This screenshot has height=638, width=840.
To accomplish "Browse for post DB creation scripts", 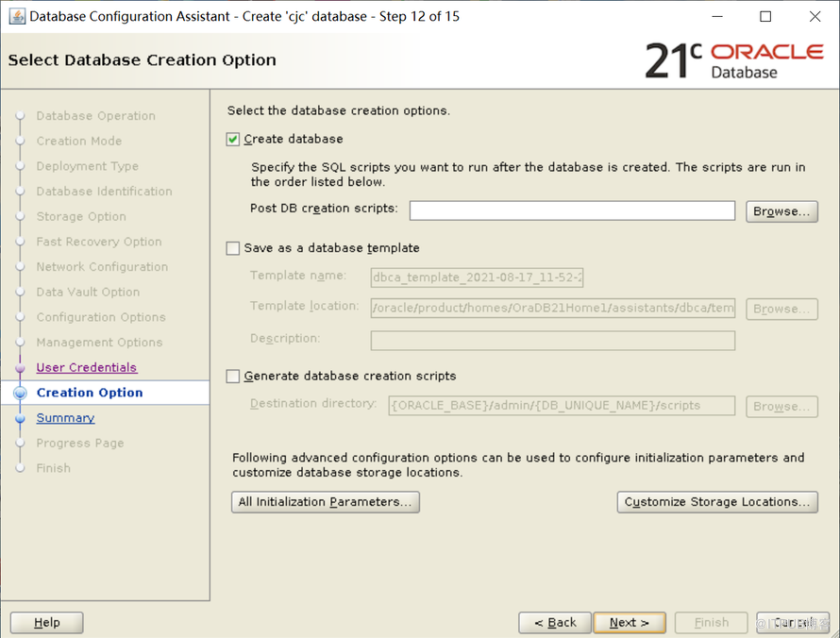I will (781, 211).
